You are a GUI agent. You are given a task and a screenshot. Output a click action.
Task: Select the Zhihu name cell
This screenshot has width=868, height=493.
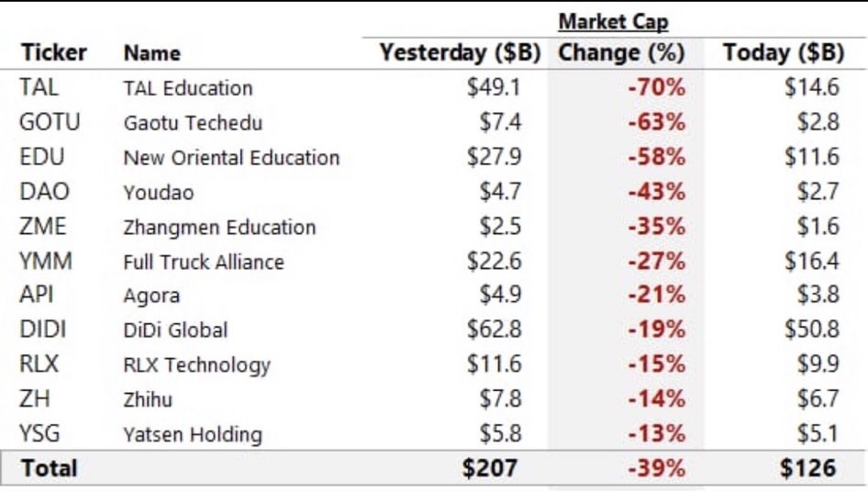coord(148,399)
